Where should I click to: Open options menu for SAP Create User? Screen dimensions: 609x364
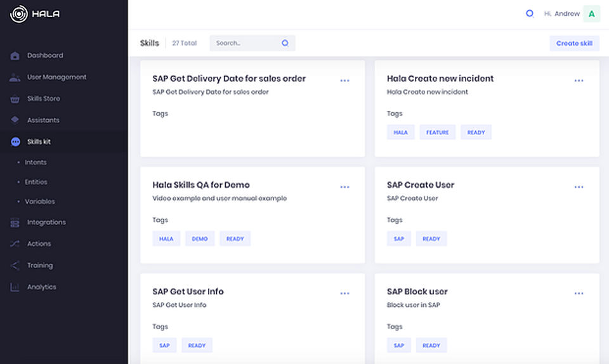[579, 187]
